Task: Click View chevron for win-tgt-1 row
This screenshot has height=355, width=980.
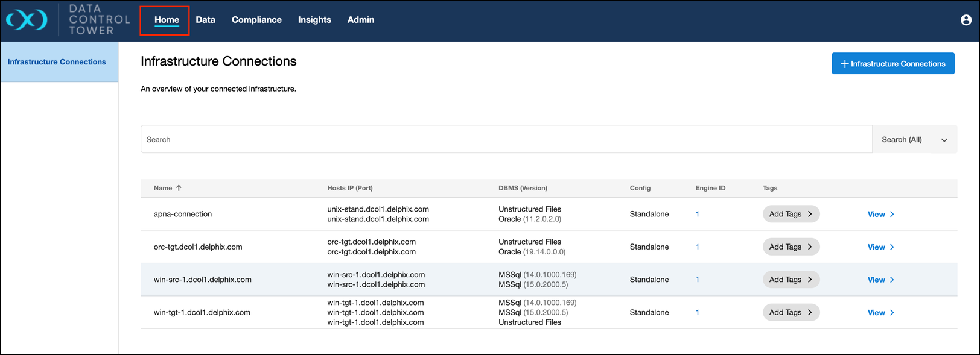Action: [892, 313]
